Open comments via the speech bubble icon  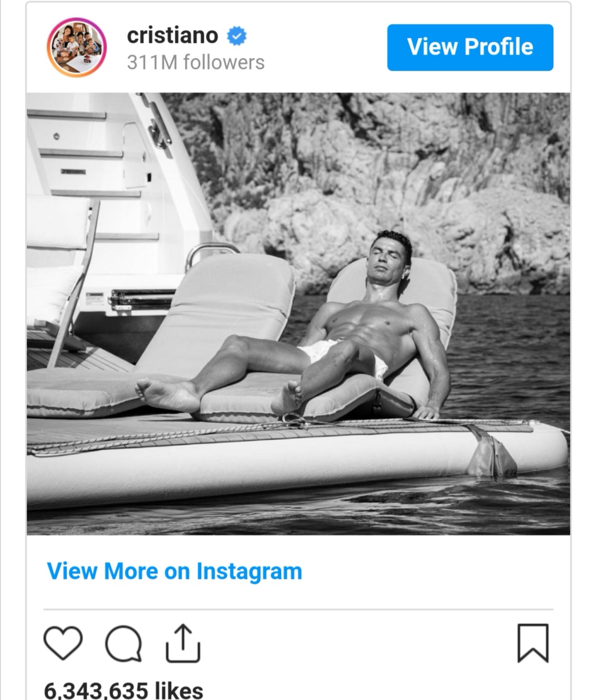pos(123,644)
